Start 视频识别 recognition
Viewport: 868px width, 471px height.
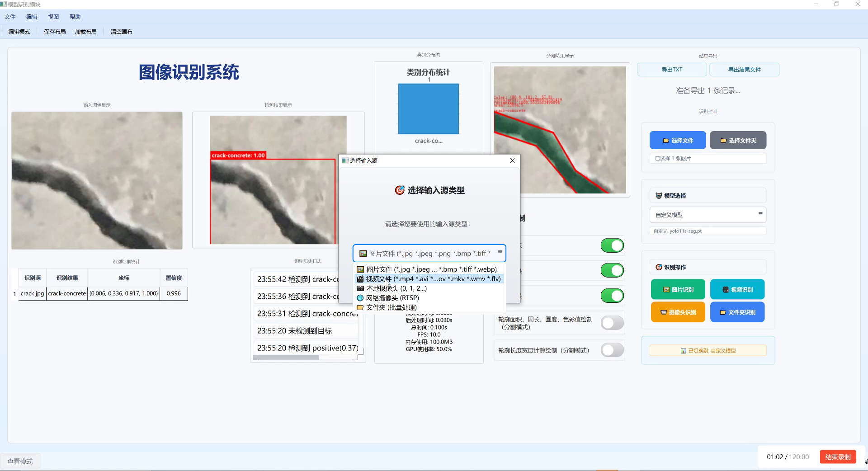pyautogui.click(x=737, y=289)
